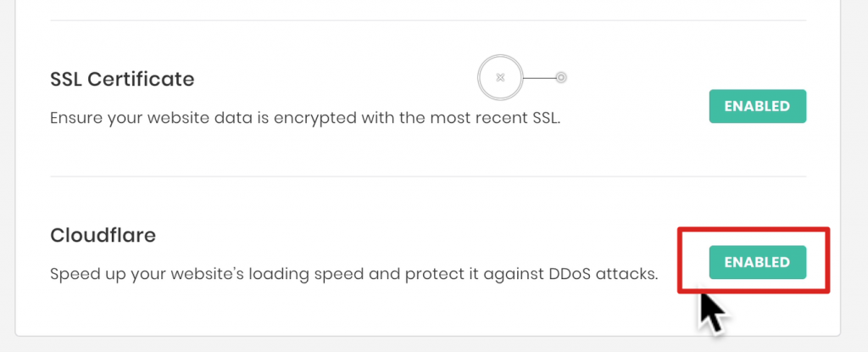Click the red highlight frame's top edge
This screenshot has height=352, width=868.
[754, 229]
